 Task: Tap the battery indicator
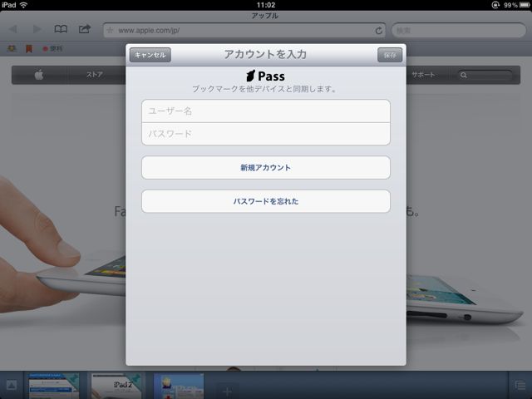point(525,5)
